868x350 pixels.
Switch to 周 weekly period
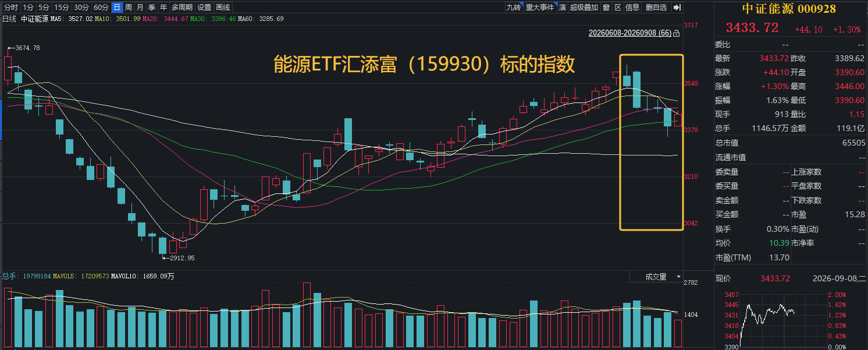point(129,8)
